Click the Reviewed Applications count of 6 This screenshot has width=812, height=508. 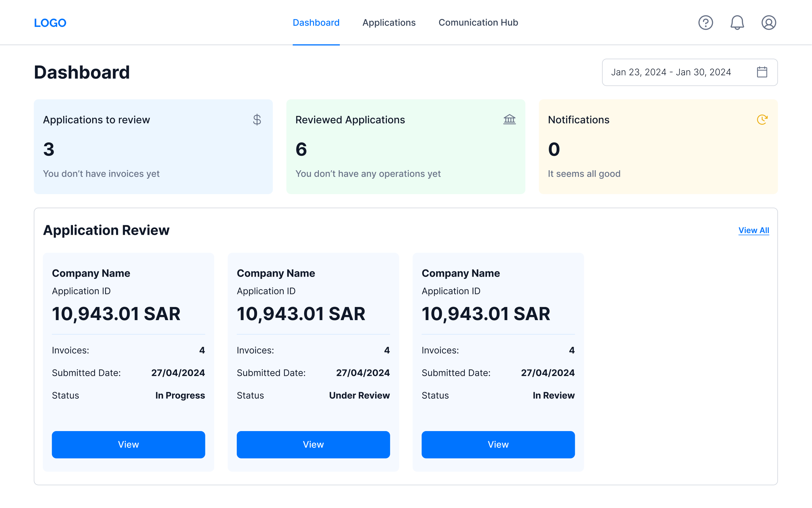coord(301,150)
